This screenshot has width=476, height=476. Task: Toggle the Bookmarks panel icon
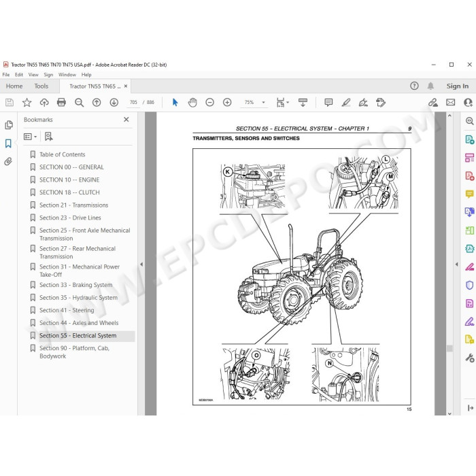click(x=8, y=143)
